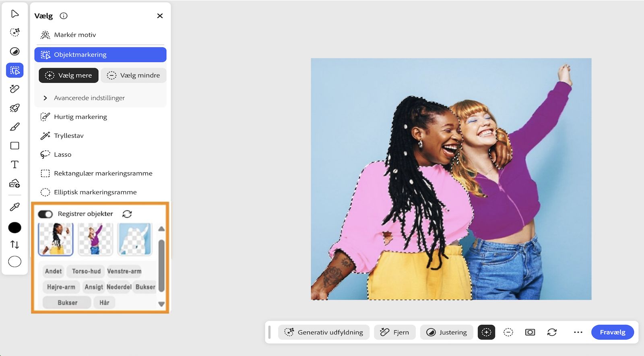Click the photo on the canvas
The height and width of the screenshot is (356, 644).
point(451,179)
